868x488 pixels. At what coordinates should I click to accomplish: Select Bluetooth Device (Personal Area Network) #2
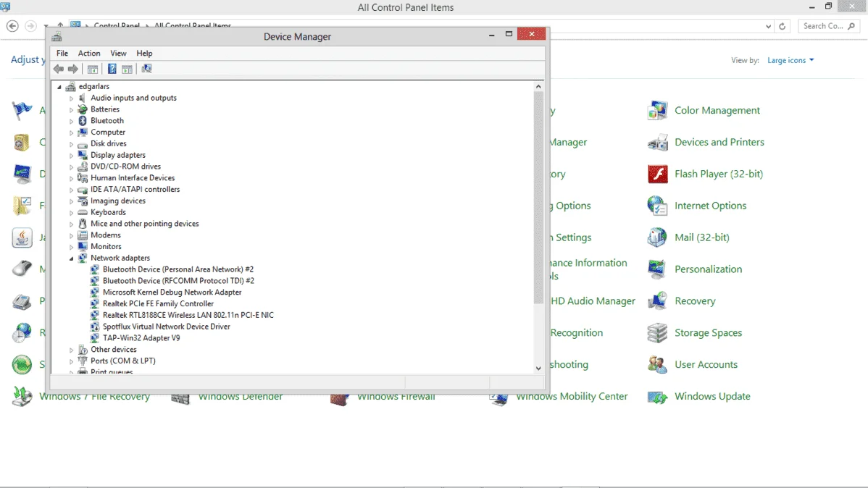tap(178, 269)
